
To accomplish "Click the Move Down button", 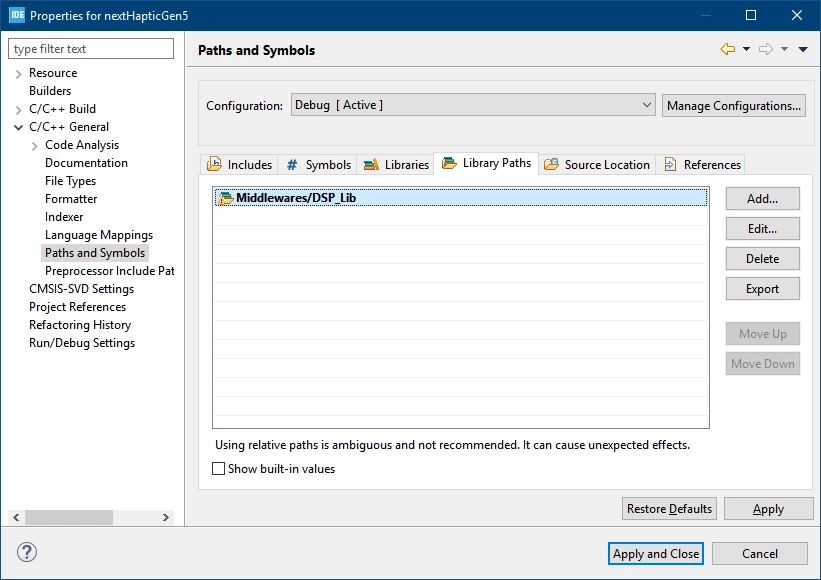I will [762, 364].
